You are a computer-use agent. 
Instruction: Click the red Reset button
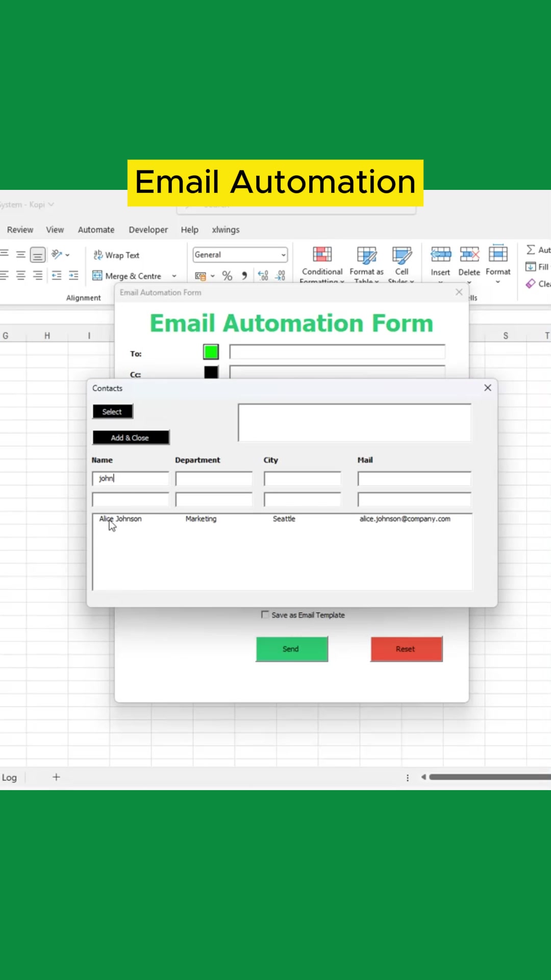407,649
